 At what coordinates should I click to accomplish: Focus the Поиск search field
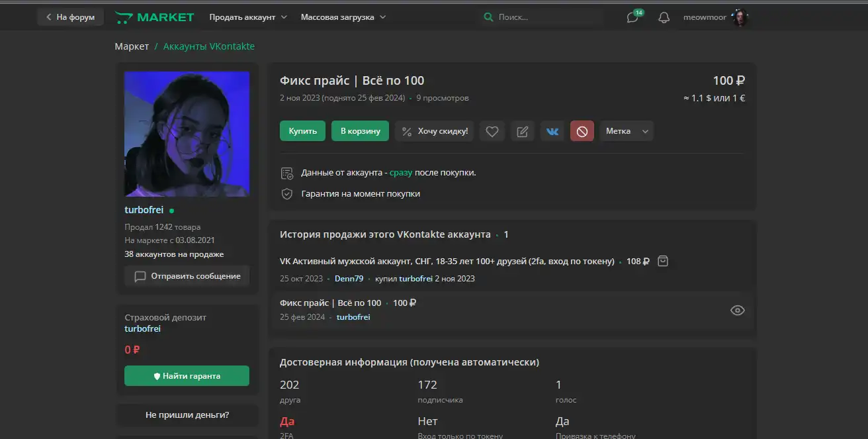[542, 17]
